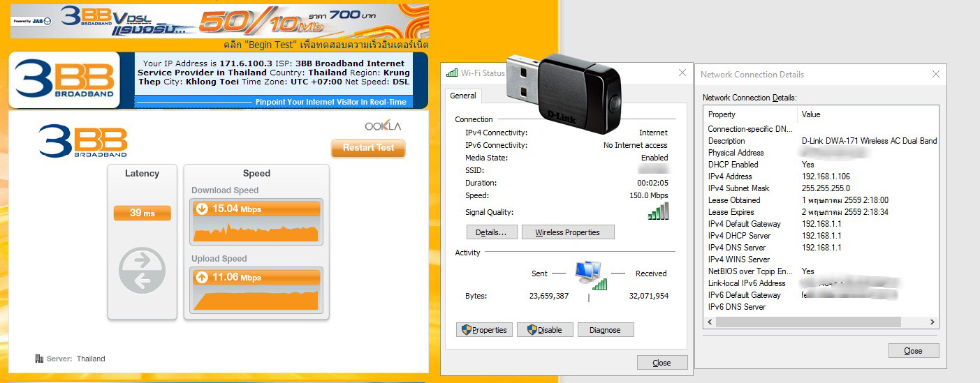Select the Link-local IPv6 Address row
The image size is (980, 383).
tap(821, 283)
